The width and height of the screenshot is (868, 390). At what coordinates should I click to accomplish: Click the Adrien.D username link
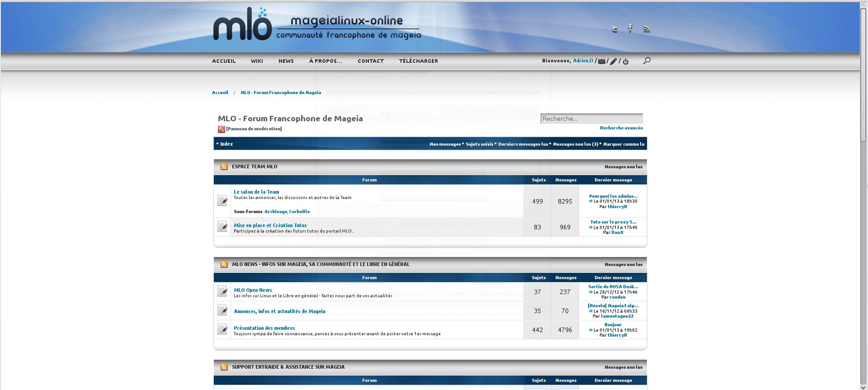(x=583, y=61)
